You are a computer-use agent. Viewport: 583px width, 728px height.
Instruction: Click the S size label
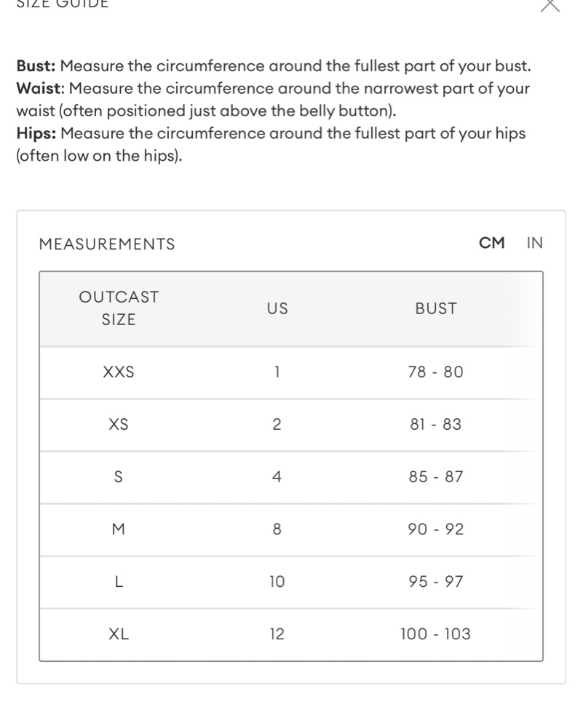tap(119, 477)
